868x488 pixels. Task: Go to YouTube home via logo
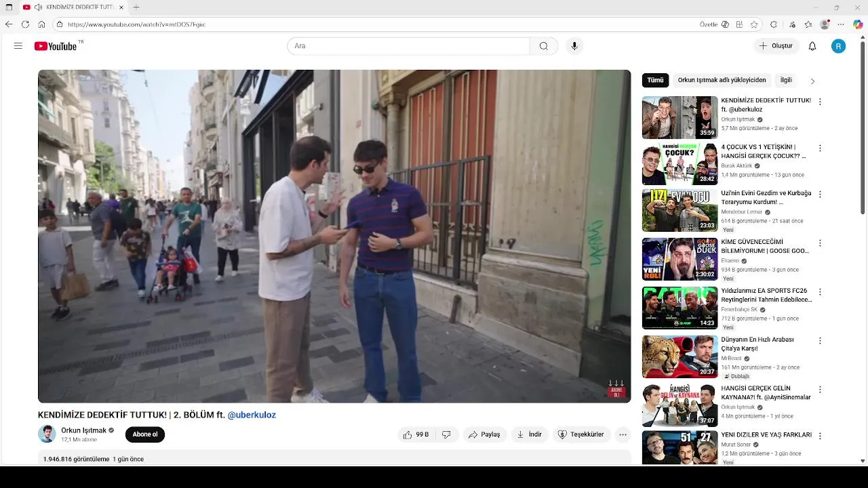56,46
